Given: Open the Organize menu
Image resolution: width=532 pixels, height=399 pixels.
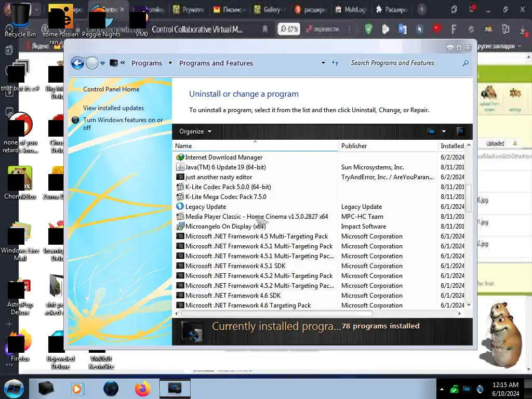Looking at the screenshot, I should (195, 131).
